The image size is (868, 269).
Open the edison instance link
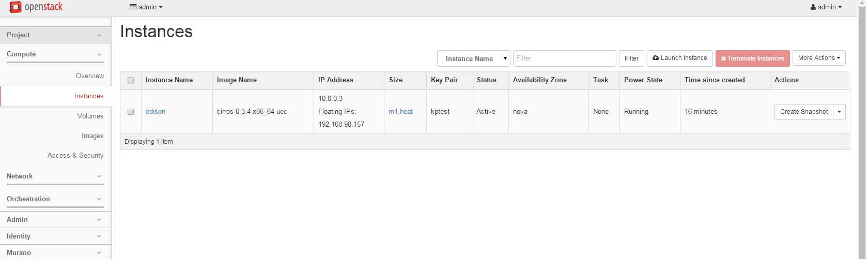point(156,112)
